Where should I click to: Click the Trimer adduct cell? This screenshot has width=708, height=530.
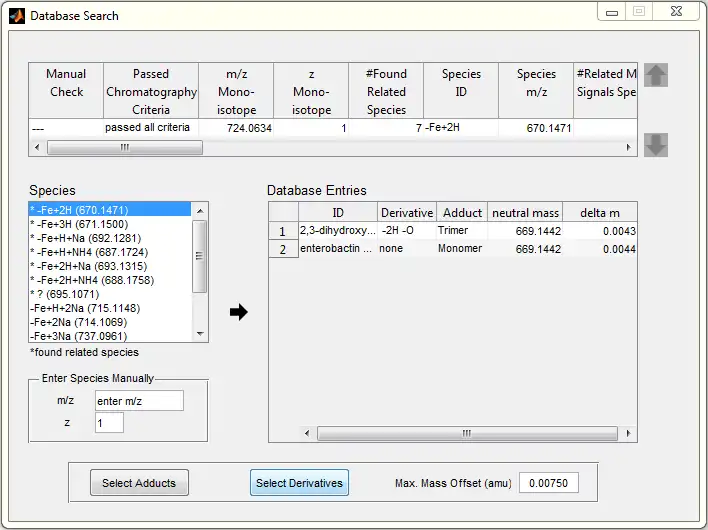point(462,230)
